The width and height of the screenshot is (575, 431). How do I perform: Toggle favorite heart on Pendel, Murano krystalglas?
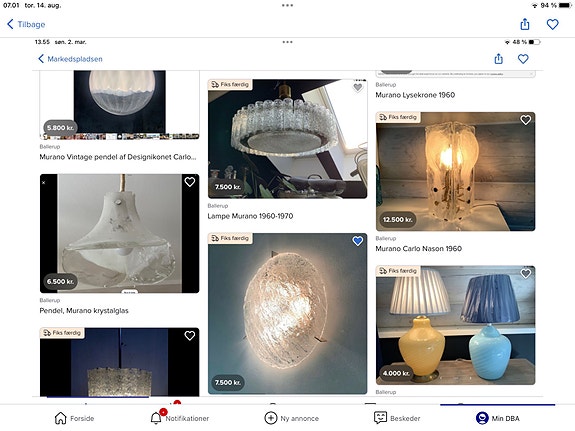[190, 182]
